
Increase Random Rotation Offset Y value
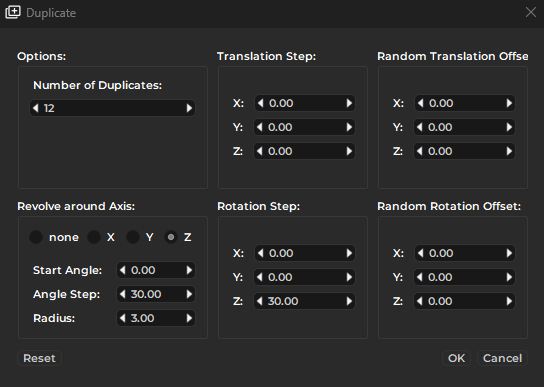(509, 277)
